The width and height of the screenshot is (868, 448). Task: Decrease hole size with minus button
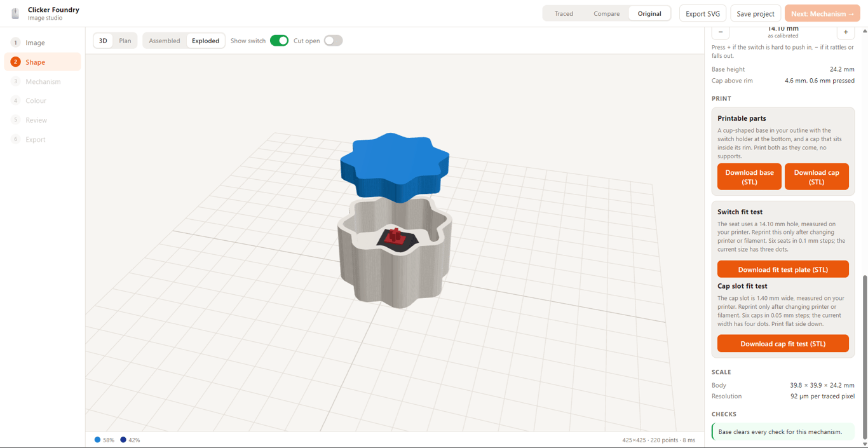coord(721,32)
